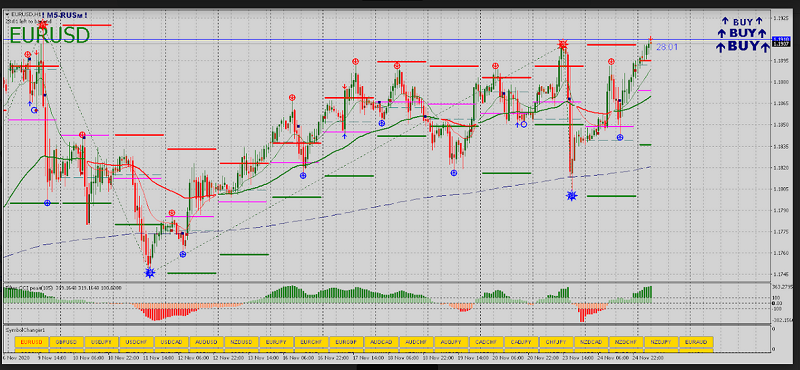Click the 1.1745 value on the price scale
The width and height of the screenshot is (800, 370).
(x=782, y=275)
